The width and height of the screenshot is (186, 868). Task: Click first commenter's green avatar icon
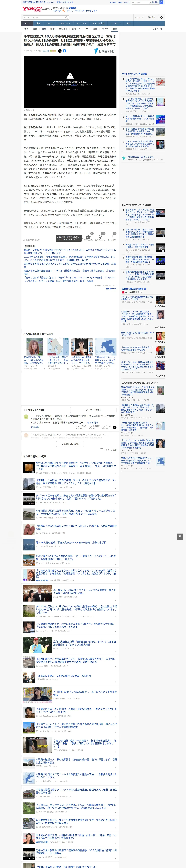click(x=26, y=417)
